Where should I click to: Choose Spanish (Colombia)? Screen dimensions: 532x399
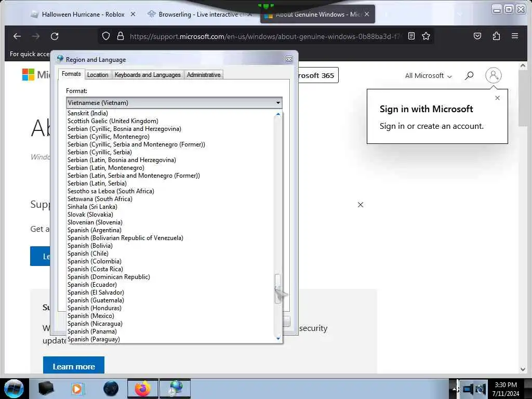[171, 261]
